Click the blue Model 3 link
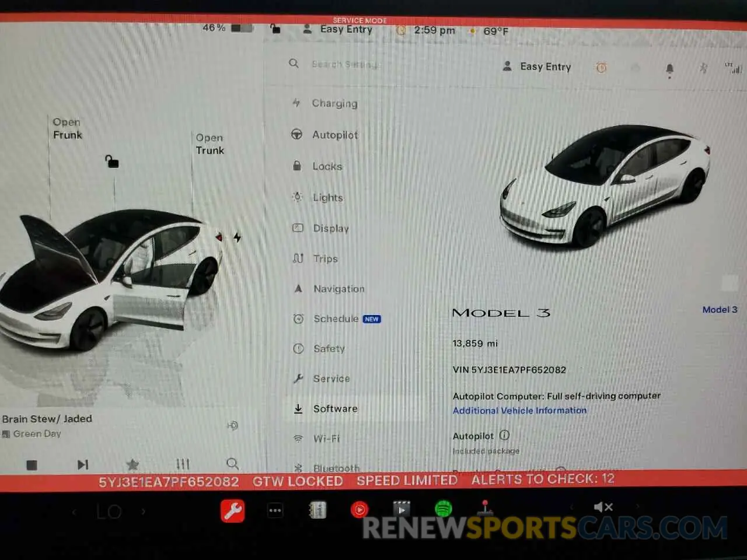Screen dimensions: 747x560 (x=720, y=310)
